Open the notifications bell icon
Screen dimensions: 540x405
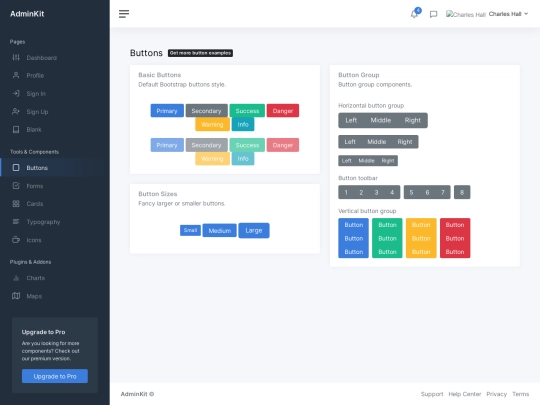[414, 14]
